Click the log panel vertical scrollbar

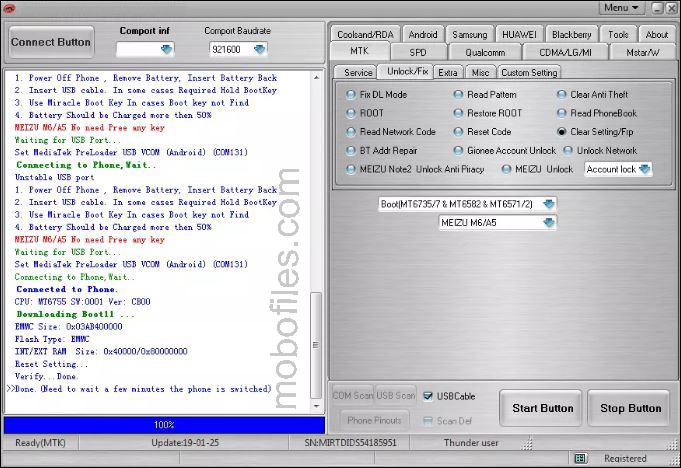(x=317, y=240)
